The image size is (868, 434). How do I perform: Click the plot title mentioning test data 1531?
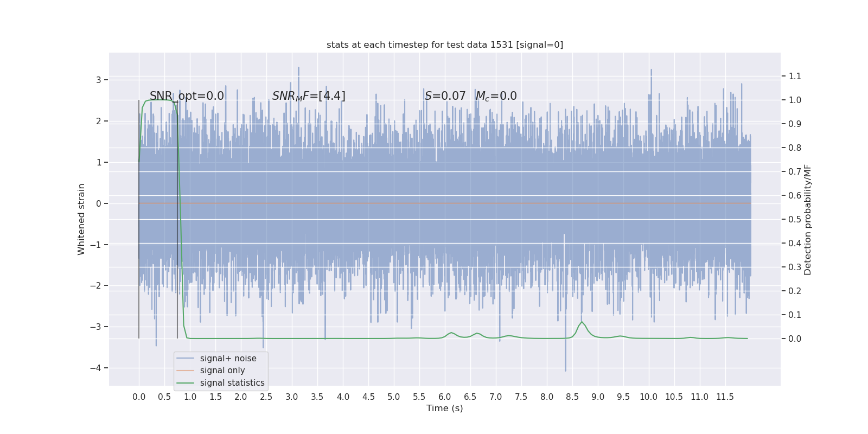pos(445,44)
